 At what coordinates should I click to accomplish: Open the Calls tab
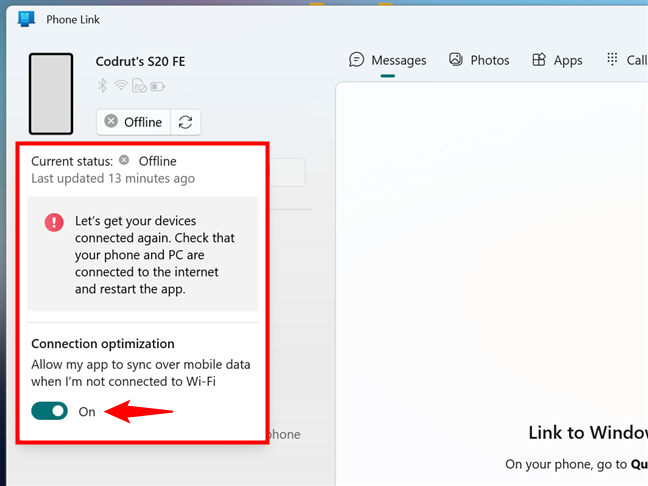click(x=627, y=60)
